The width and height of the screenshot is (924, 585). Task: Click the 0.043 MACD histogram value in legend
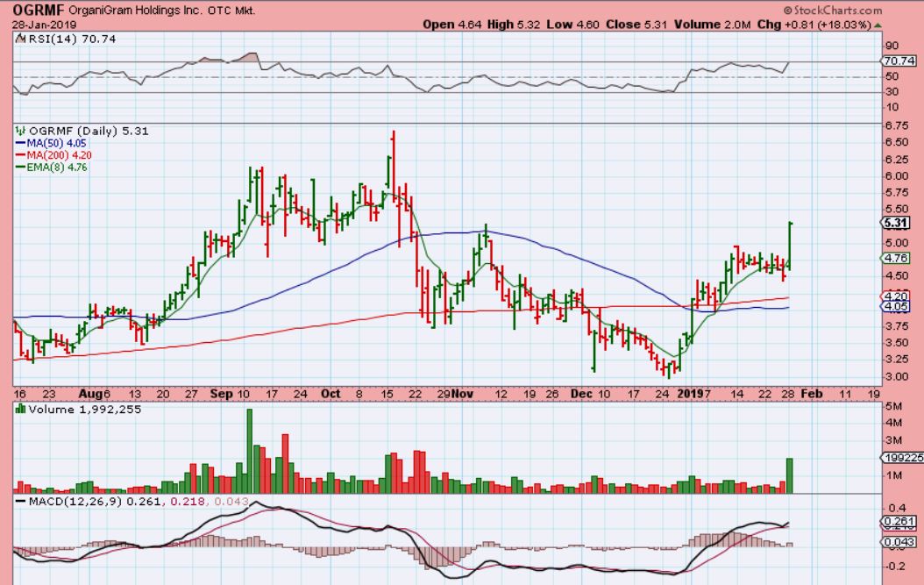(x=232, y=502)
